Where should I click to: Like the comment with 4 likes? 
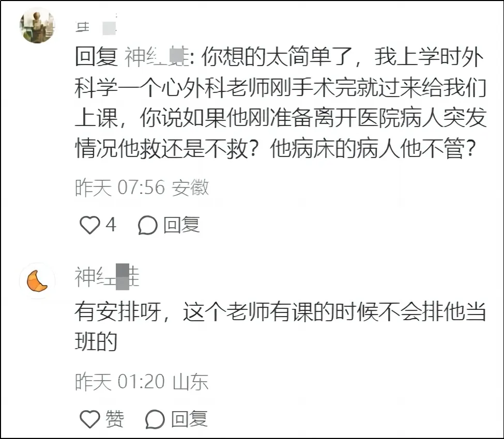[89, 225]
